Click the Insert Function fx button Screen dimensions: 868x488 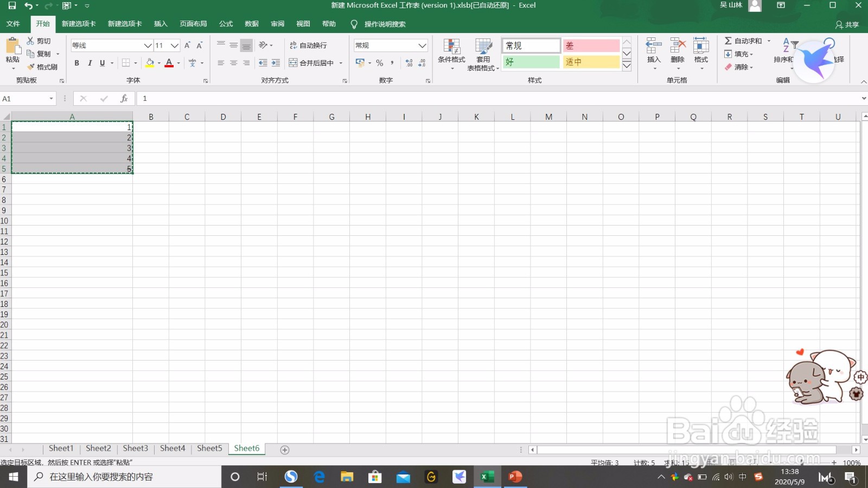coord(124,99)
